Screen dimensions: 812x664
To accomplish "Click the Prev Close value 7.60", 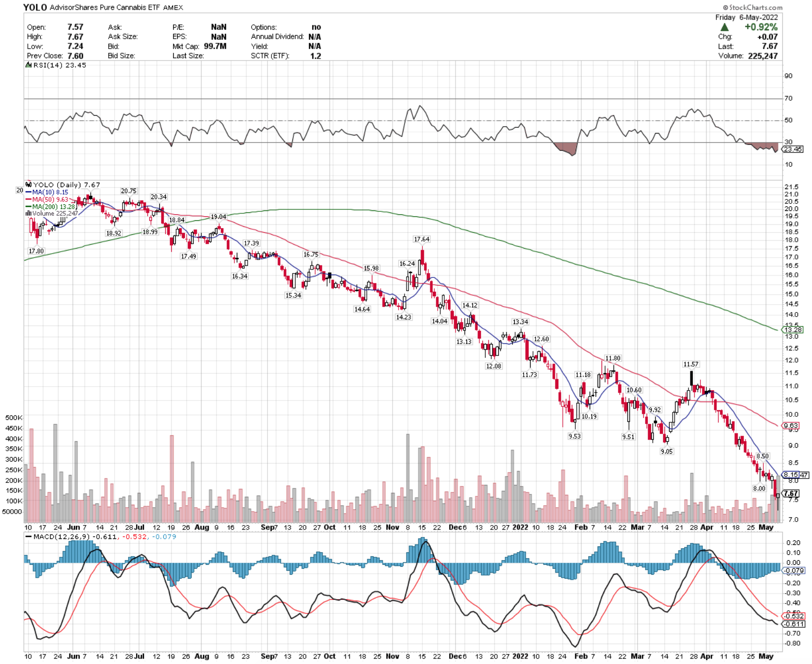I will (x=75, y=56).
